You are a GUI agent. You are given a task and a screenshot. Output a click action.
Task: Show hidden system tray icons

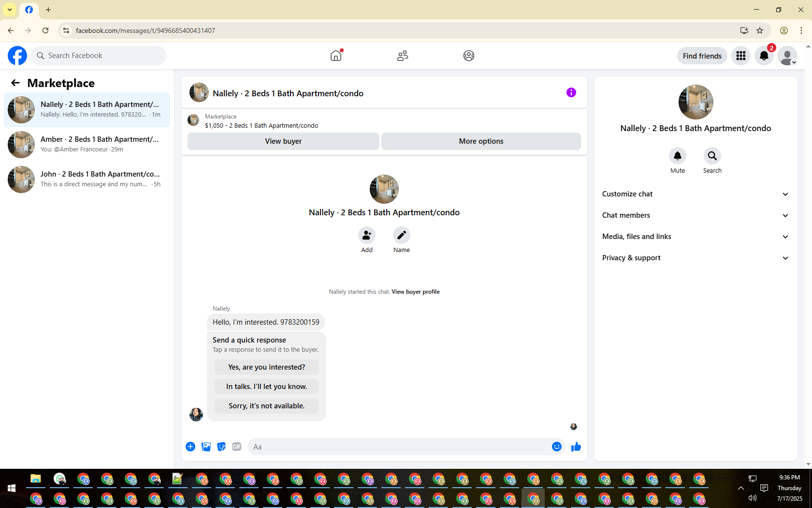740,488
